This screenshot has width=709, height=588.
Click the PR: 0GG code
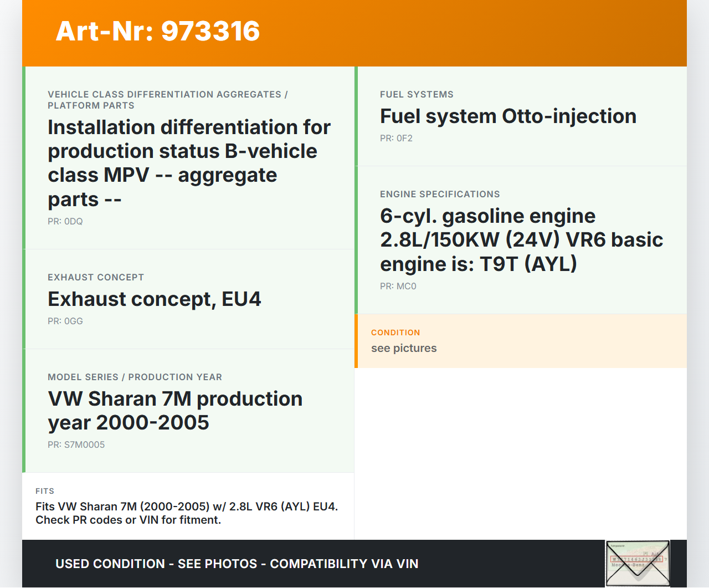pos(65,321)
